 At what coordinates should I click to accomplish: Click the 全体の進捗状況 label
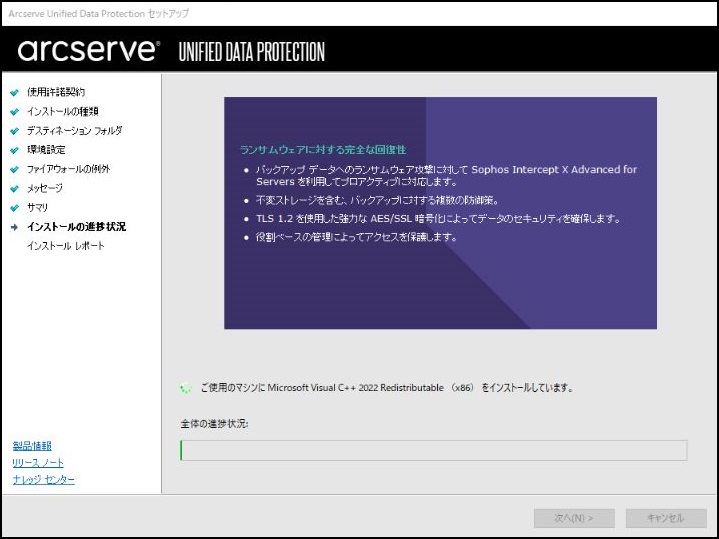(214, 424)
